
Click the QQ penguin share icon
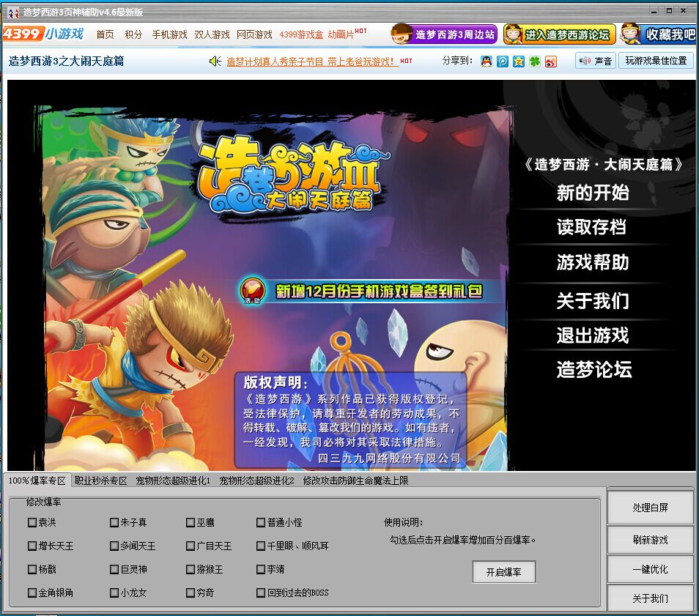(x=487, y=62)
